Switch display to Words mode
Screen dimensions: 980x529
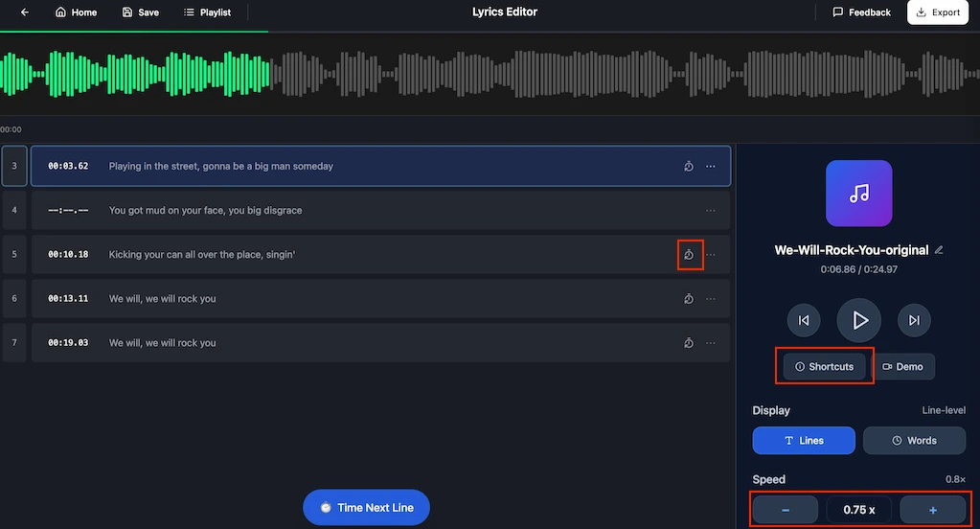[913, 441]
